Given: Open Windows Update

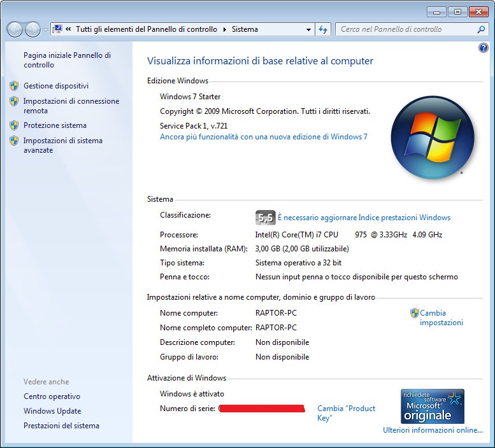Looking at the screenshot, I should point(52,411).
